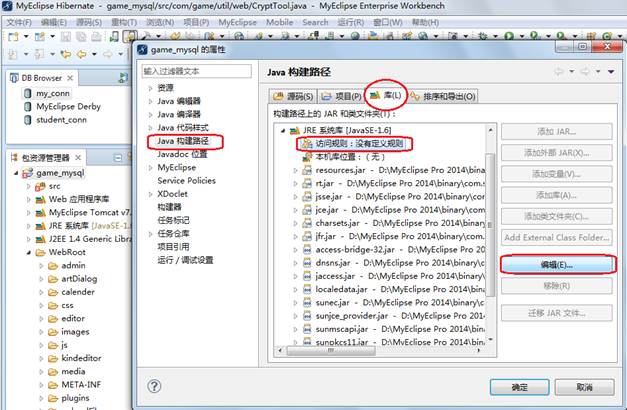Select the META-INF folder in explorer
This screenshot has width=627, height=410.
pos(81,385)
